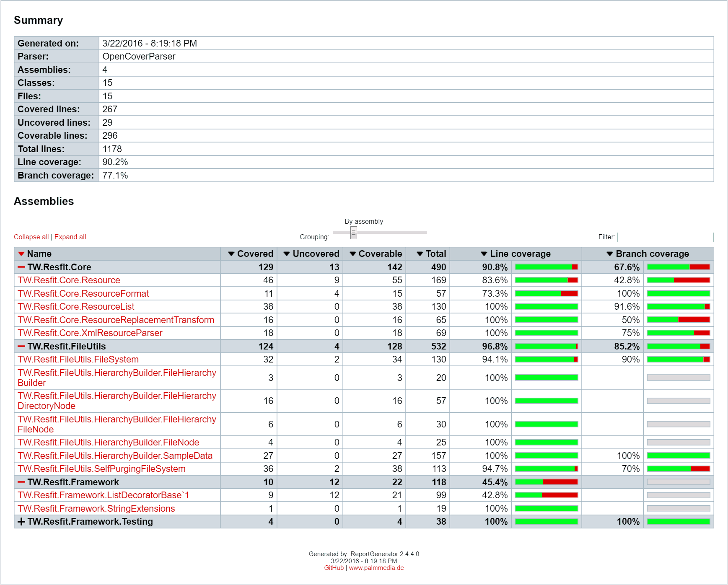728x585 pixels.
Task: Select the Summary section heading
Action: click(39, 21)
